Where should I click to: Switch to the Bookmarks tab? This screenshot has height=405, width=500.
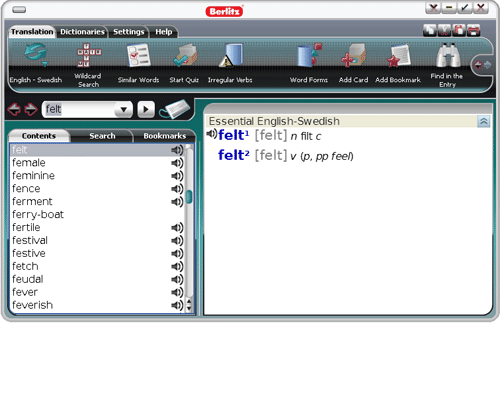pyautogui.click(x=165, y=136)
